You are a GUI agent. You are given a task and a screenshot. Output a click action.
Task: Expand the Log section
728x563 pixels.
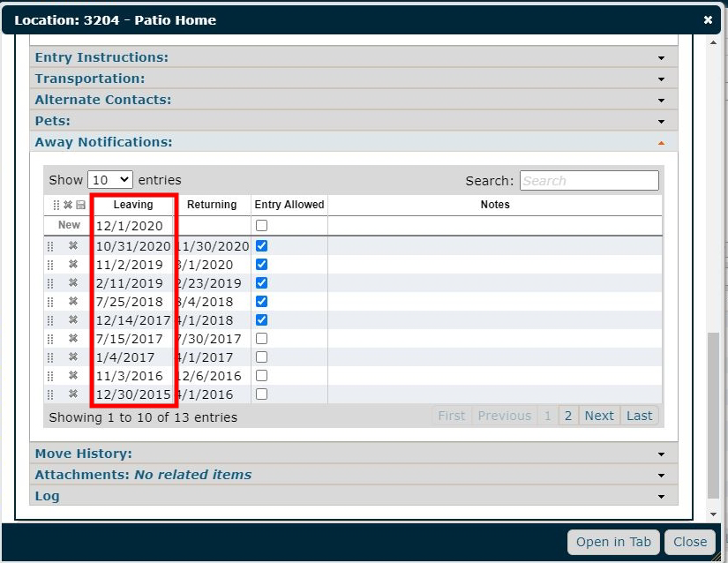354,496
